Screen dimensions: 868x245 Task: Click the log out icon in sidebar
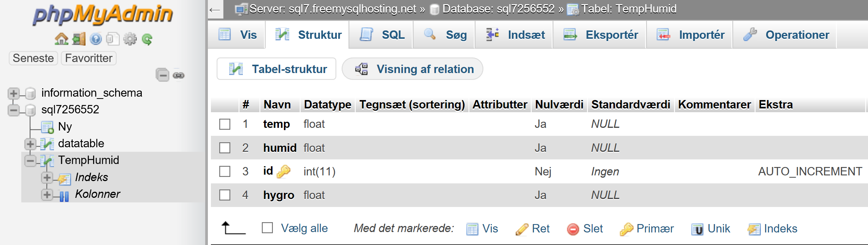[79, 39]
